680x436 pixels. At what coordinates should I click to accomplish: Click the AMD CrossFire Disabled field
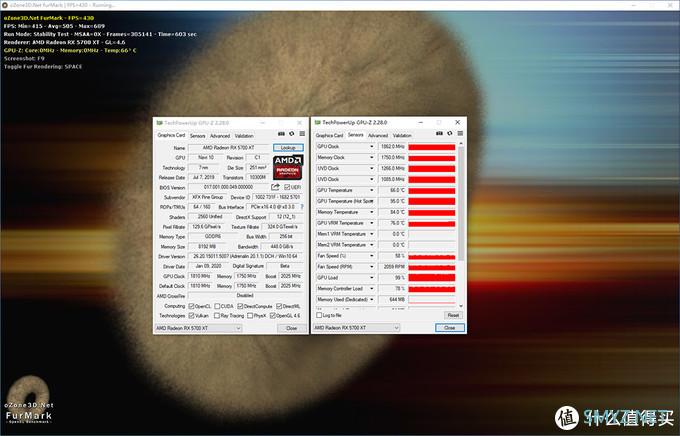(245, 296)
